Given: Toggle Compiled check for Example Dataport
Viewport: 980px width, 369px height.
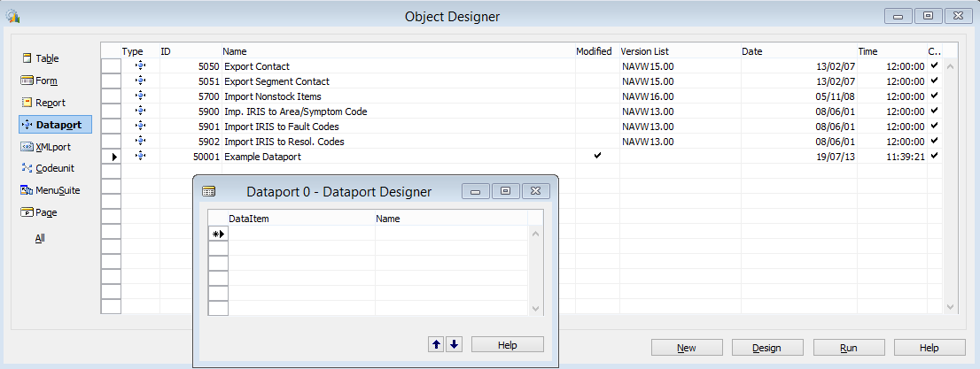Looking at the screenshot, I should pos(935,156).
